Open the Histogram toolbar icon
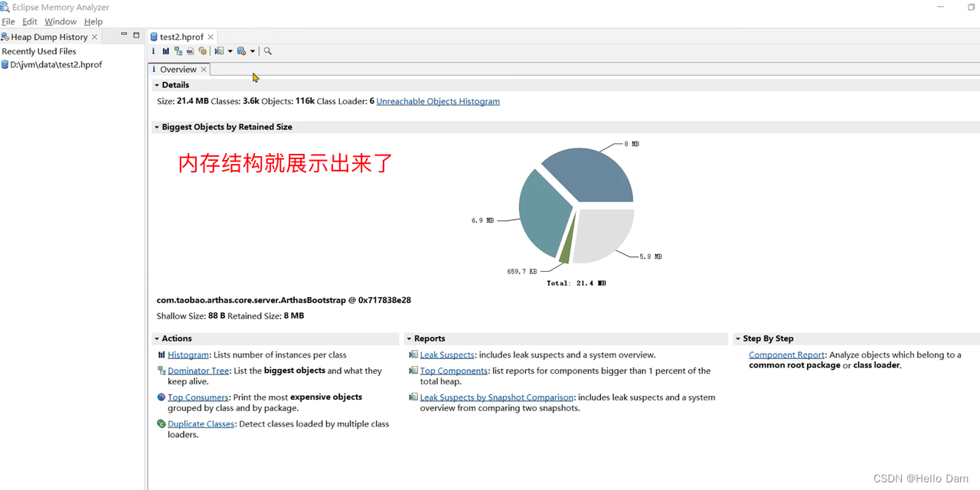The height and width of the screenshot is (490, 980). (165, 51)
